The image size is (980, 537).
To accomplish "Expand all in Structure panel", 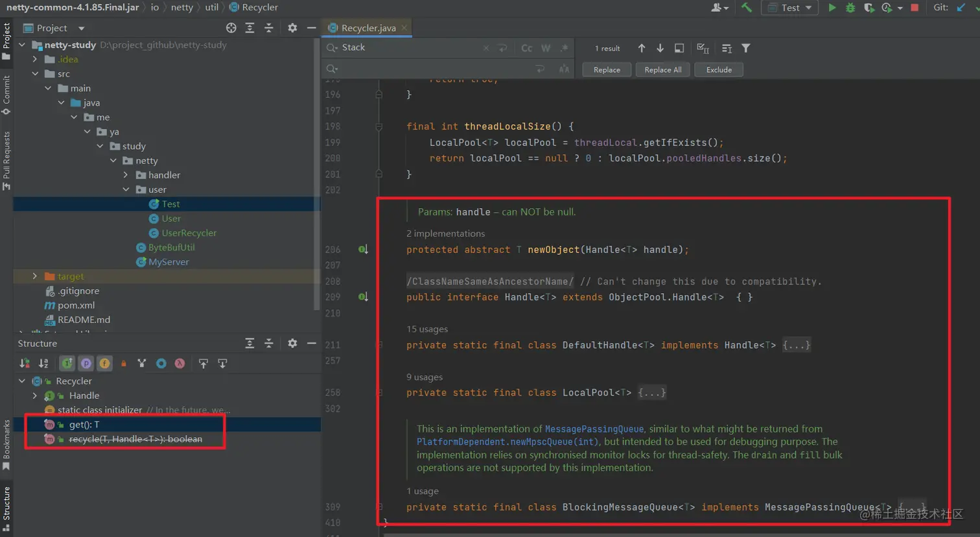I will click(x=250, y=343).
